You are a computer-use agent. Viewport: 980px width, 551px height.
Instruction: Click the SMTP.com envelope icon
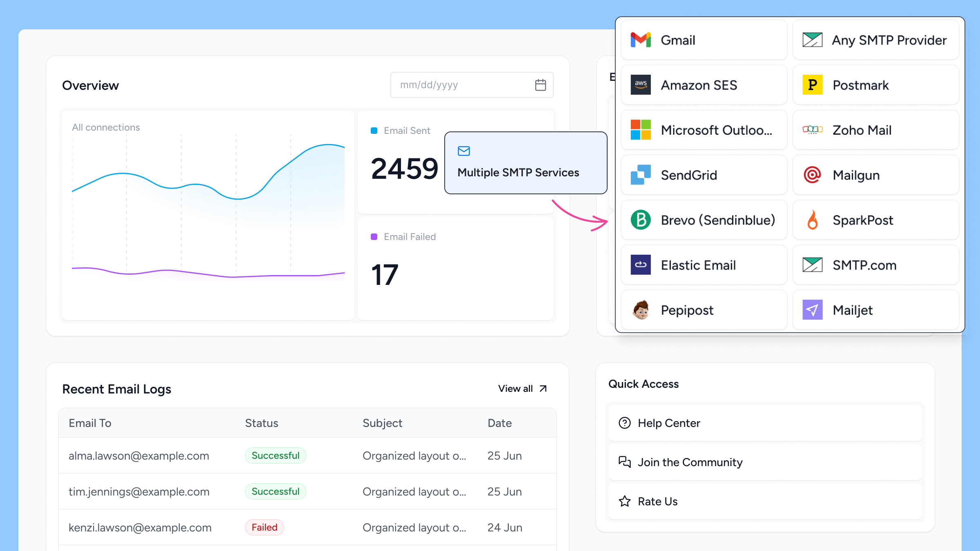pos(813,264)
